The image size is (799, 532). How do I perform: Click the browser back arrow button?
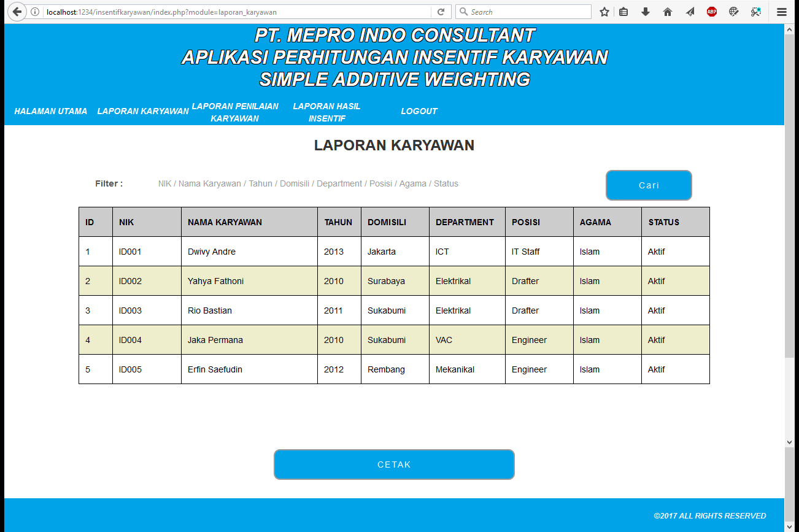[17, 12]
